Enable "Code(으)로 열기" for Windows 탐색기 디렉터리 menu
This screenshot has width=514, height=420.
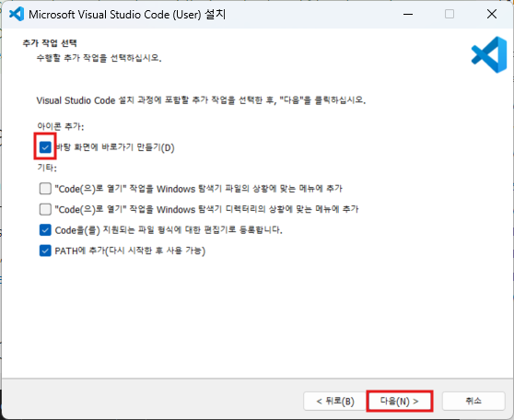(45, 209)
